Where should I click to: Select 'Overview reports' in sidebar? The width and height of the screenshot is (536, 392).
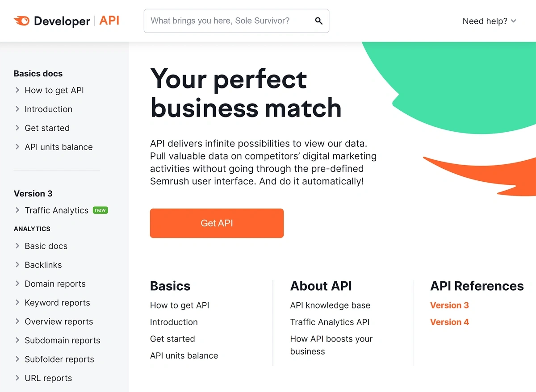pyautogui.click(x=59, y=321)
